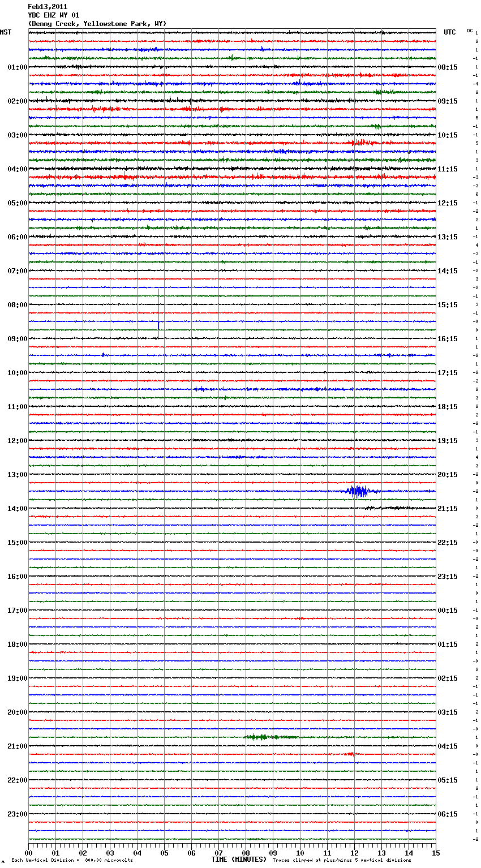Select the 19:00 MST row label
The height and width of the screenshot is (868, 481).
(x=18, y=678)
